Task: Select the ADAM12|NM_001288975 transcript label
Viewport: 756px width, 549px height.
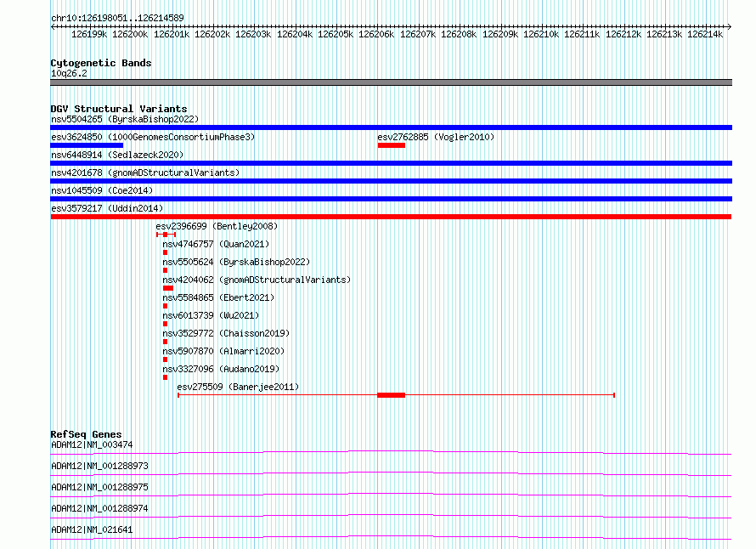Action: tap(99, 487)
